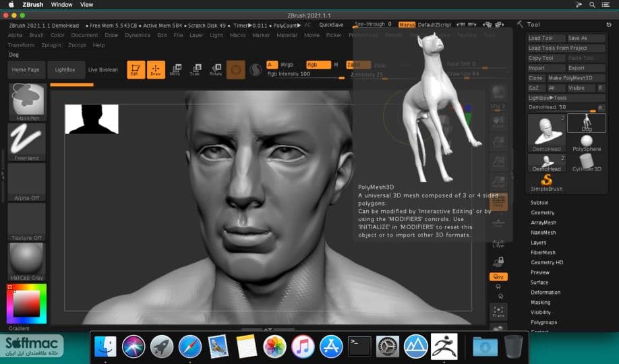619x364 pixels.
Task: Toggle the Xyz rotation mode
Action: click(498, 277)
